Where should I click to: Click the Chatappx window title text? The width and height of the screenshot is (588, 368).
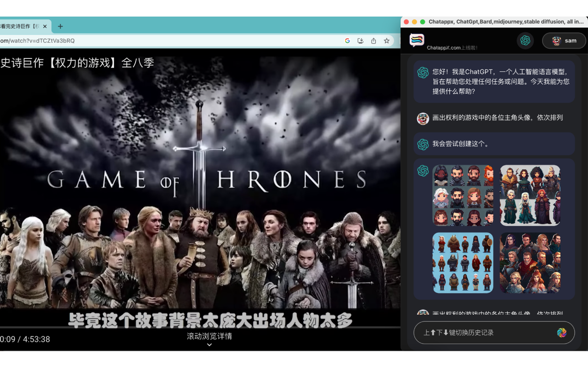click(x=506, y=22)
